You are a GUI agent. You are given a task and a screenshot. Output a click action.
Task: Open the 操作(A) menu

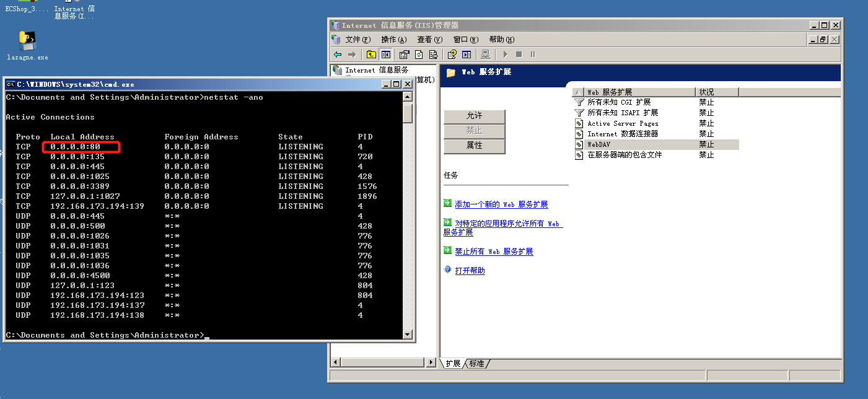coord(394,40)
